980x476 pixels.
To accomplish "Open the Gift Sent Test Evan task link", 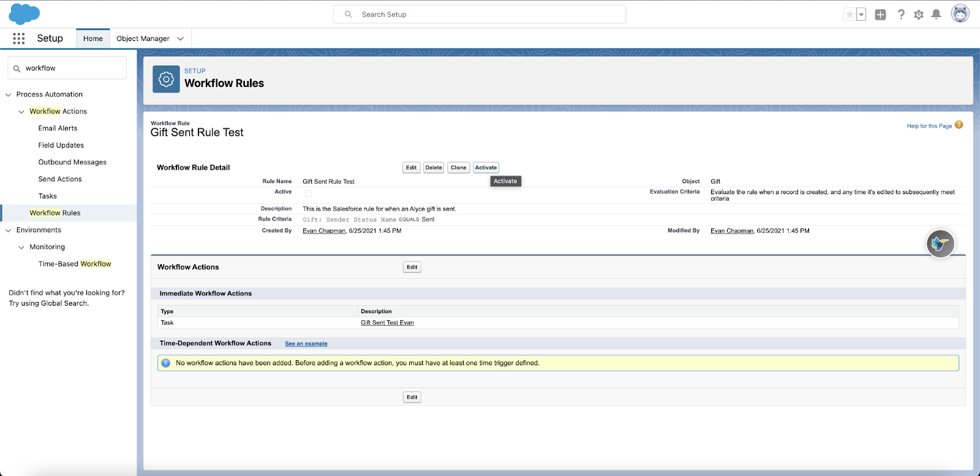I will point(387,323).
